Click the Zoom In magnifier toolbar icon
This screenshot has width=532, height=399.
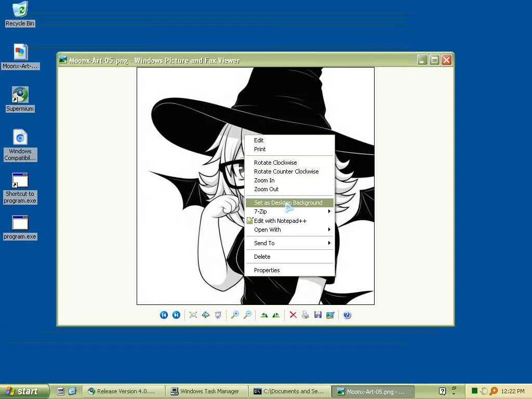tap(235, 315)
